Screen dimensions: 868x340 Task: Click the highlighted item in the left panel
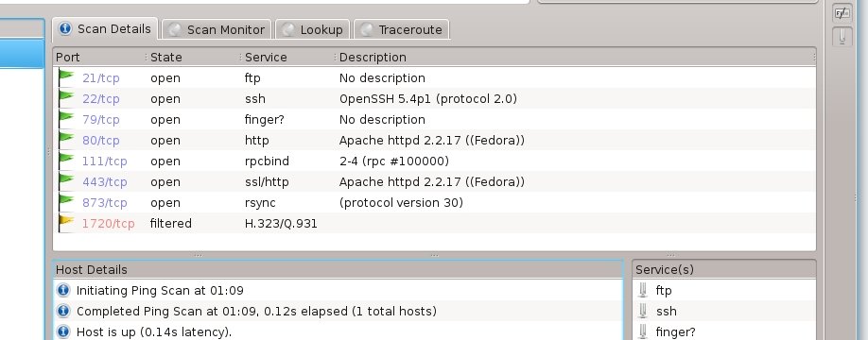coord(22,53)
